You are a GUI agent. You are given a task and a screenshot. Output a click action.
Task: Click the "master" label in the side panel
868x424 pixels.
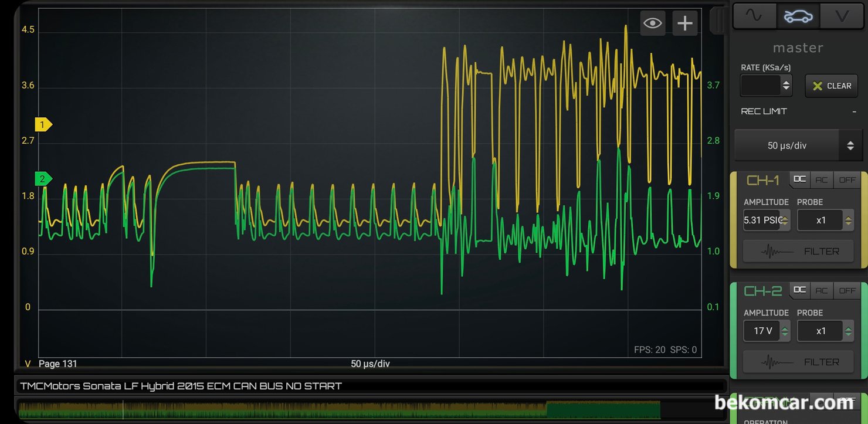tap(798, 48)
